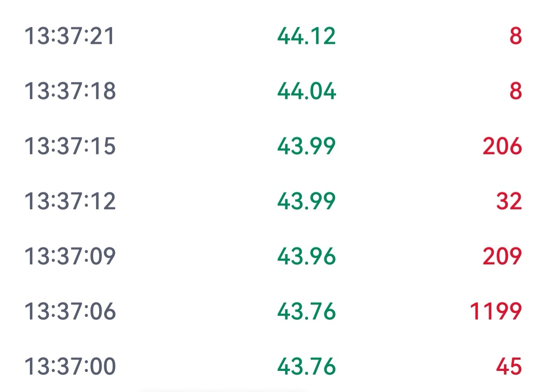Click the 206 volume value
Viewport: 546px width, 392px height.
[x=502, y=146]
